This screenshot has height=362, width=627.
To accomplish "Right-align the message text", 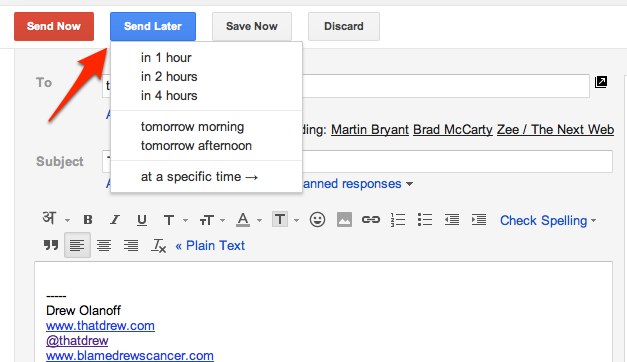I will (x=131, y=245).
